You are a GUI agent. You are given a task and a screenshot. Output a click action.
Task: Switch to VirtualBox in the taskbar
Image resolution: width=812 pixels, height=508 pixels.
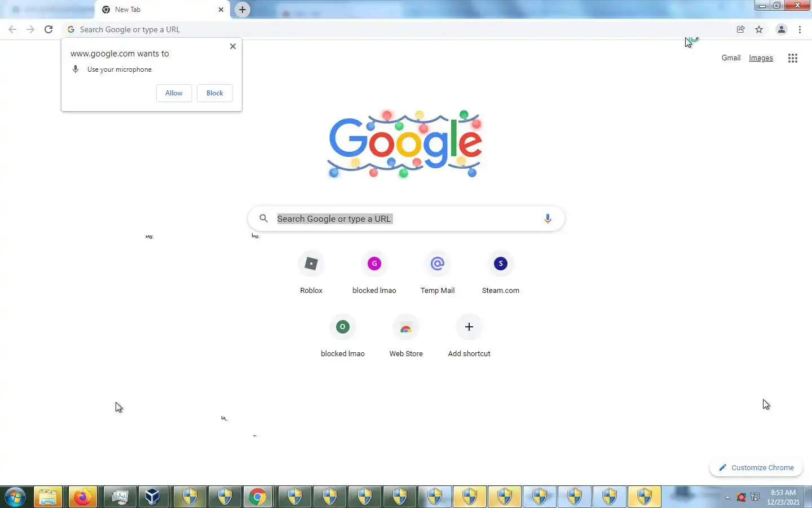pos(153,497)
